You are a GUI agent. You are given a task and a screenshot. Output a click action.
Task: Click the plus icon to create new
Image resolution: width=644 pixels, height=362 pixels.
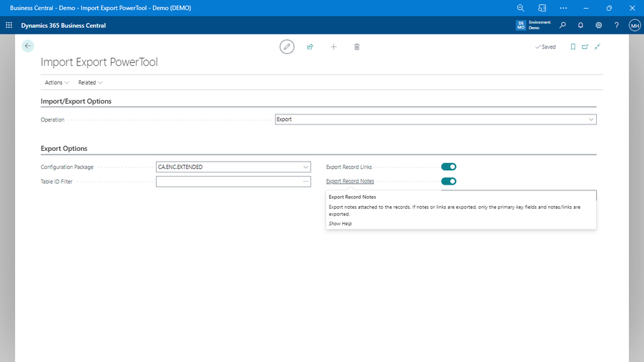coord(333,47)
